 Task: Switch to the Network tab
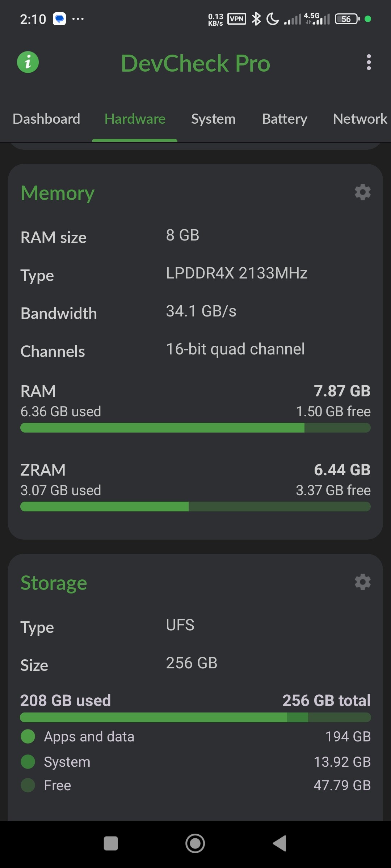click(360, 119)
